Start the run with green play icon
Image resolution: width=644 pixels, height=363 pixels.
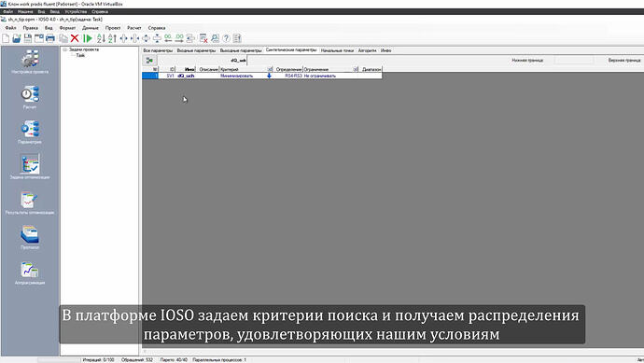click(x=88, y=38)
